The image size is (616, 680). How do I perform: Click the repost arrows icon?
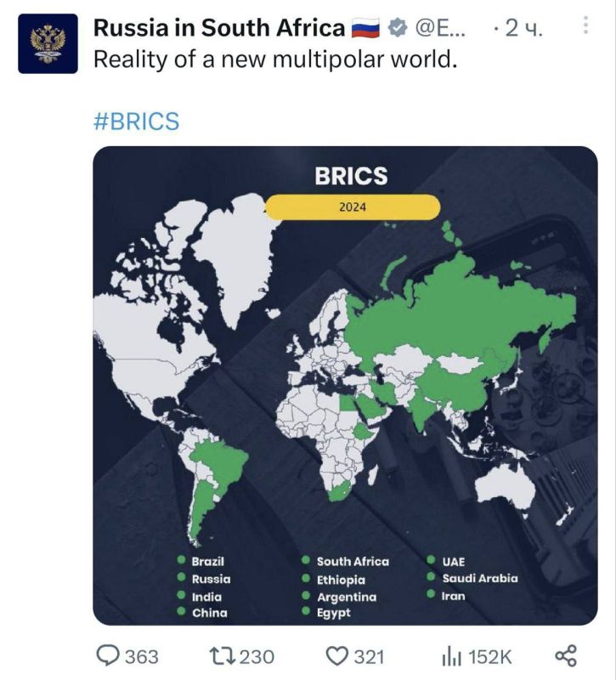click(x=221, y=655)
